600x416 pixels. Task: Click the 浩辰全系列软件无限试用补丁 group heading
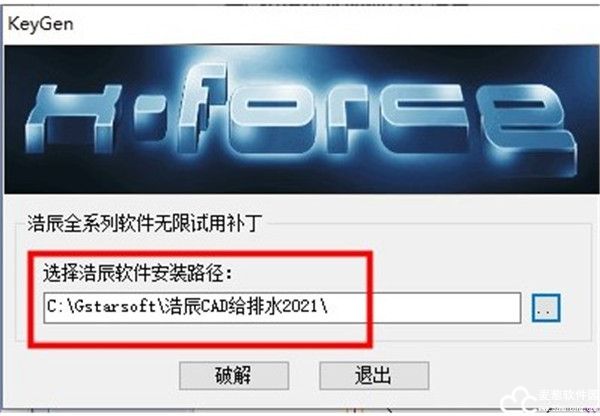145,223
